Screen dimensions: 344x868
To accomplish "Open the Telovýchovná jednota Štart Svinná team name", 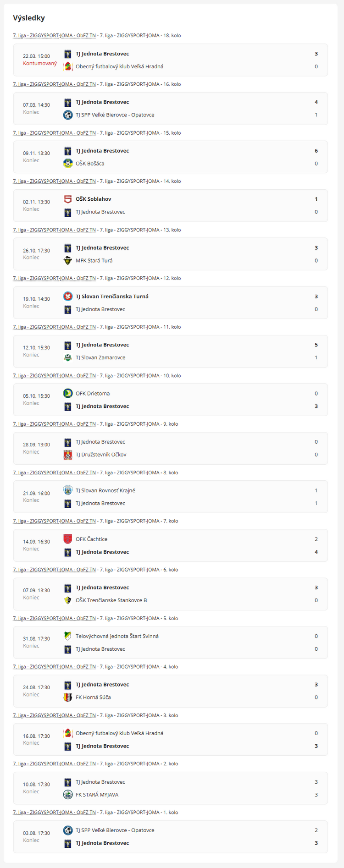I will (117, 636).
